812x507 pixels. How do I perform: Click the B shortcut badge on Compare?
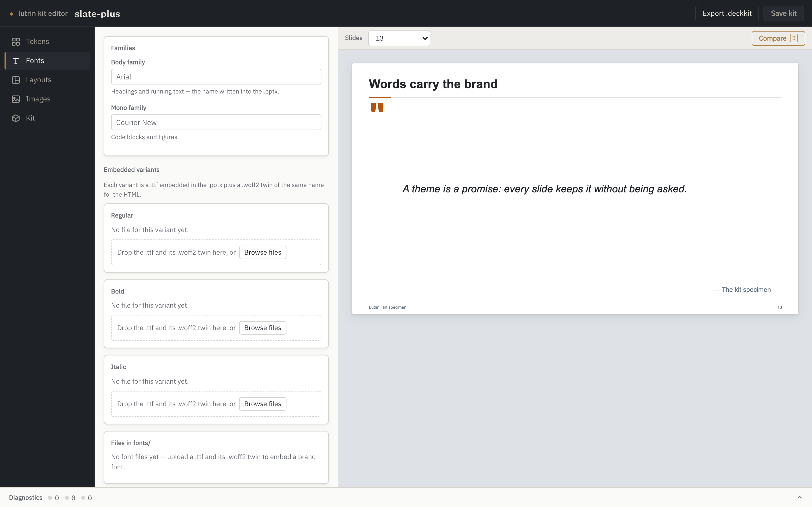tap(794, 38)
